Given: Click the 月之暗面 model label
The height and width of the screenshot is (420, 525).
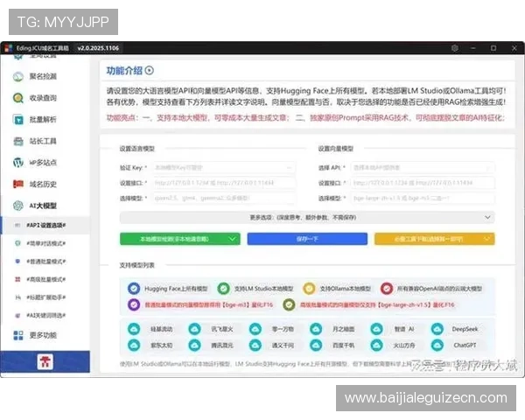Looking at the screenshot, I should (x=343, y=329).
